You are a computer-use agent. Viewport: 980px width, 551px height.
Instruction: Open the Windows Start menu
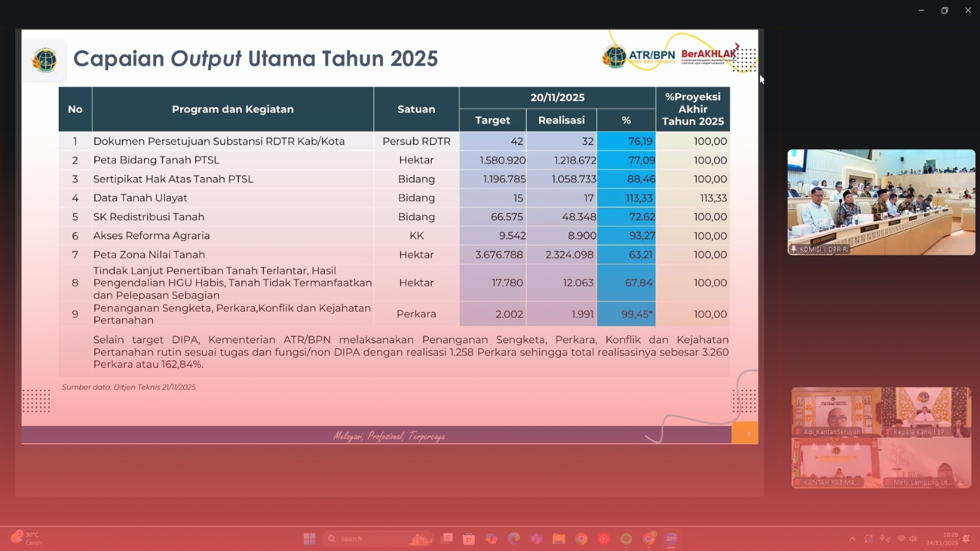(309, 539)
